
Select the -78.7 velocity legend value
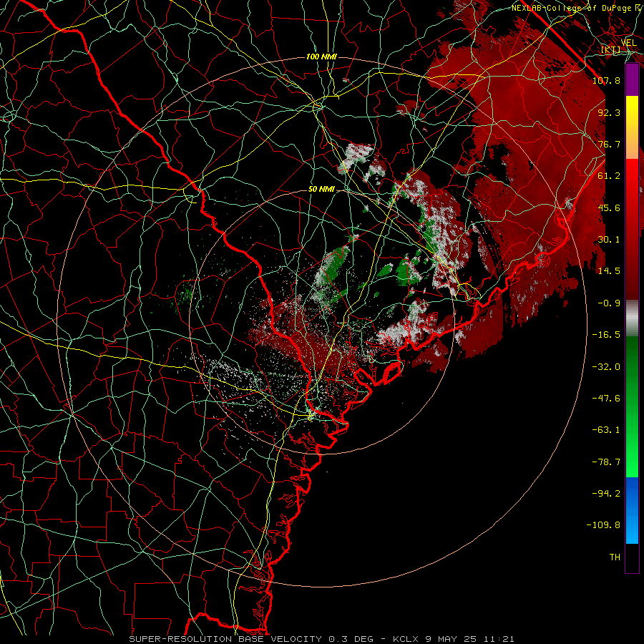click(606, 462)
